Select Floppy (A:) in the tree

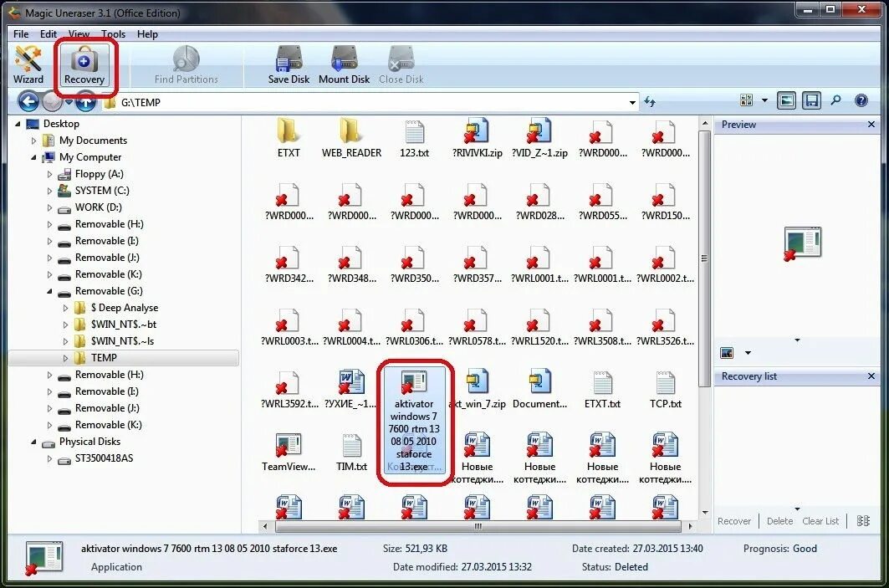[x=99, y=174]
